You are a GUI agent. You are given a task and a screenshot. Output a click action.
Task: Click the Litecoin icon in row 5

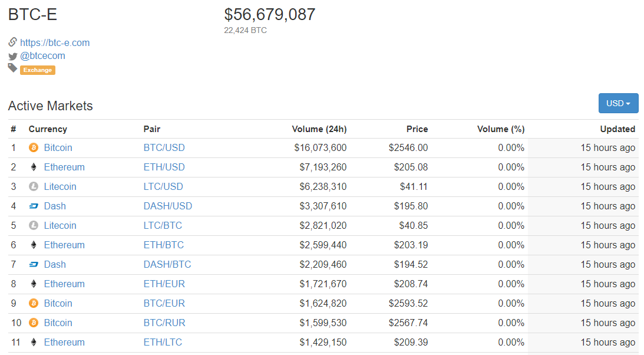coord(34,226)
